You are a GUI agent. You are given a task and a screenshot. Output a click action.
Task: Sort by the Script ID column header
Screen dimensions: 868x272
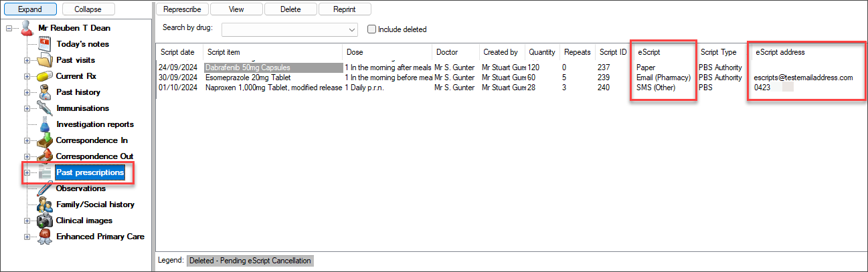click(614, 52)
